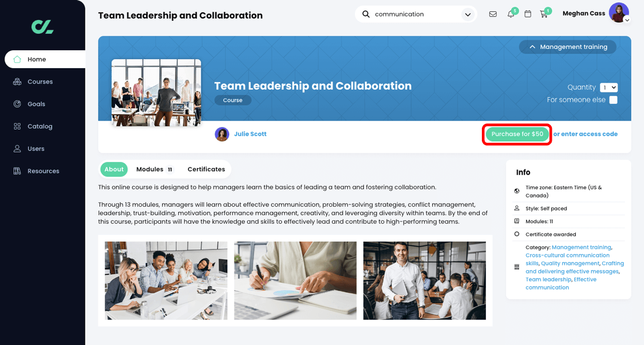This screenshot has height=345, width=644.
Task: Open the Quantity dropdown
Action: (x=609, y=88)
